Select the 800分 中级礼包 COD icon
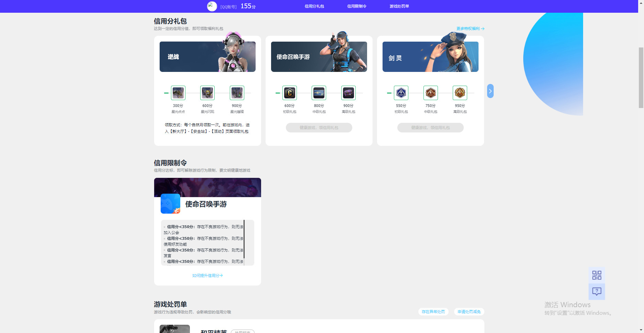The image size is (644, 333). [319, 93]
